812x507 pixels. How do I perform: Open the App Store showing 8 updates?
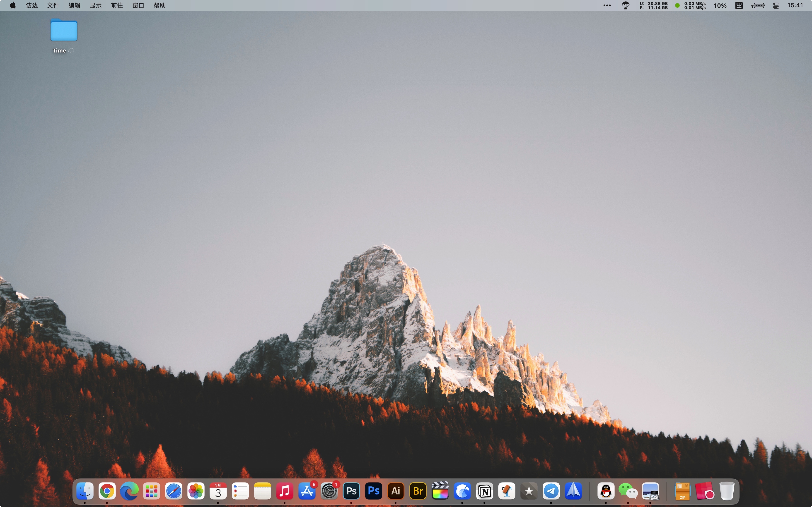(307, 490)
